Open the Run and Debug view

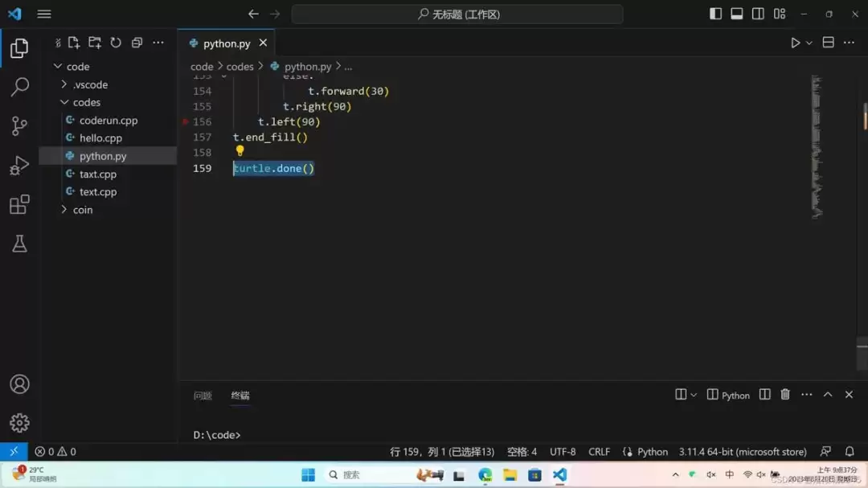[19, 165]
